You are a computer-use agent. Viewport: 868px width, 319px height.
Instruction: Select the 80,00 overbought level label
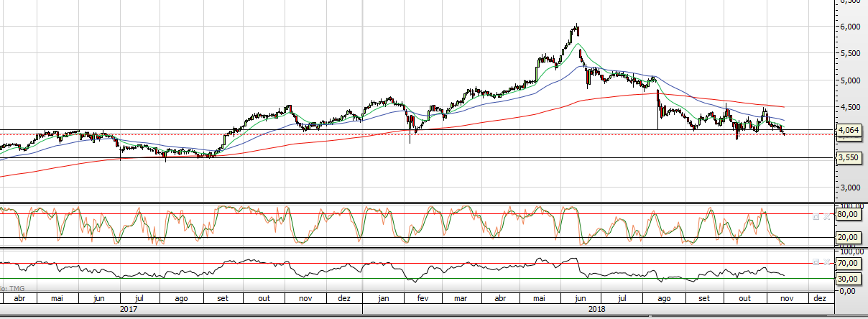click(x=849, y=213)
